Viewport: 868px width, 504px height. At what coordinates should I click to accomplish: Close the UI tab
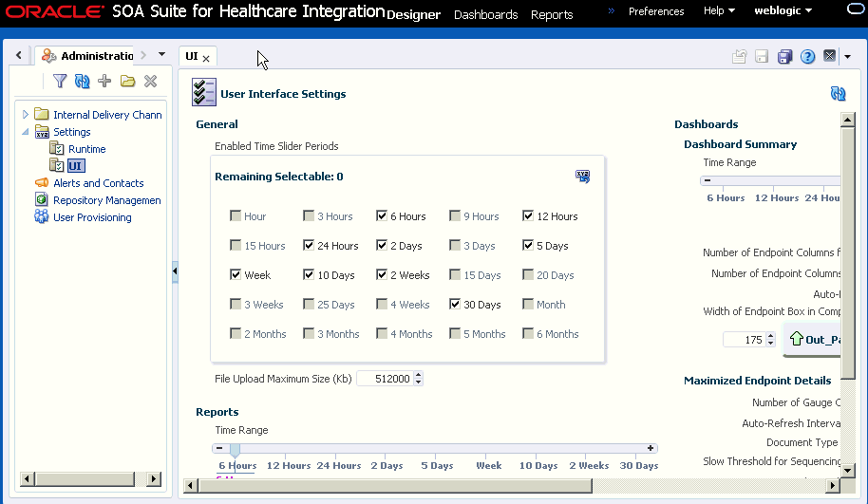point(206,58)
